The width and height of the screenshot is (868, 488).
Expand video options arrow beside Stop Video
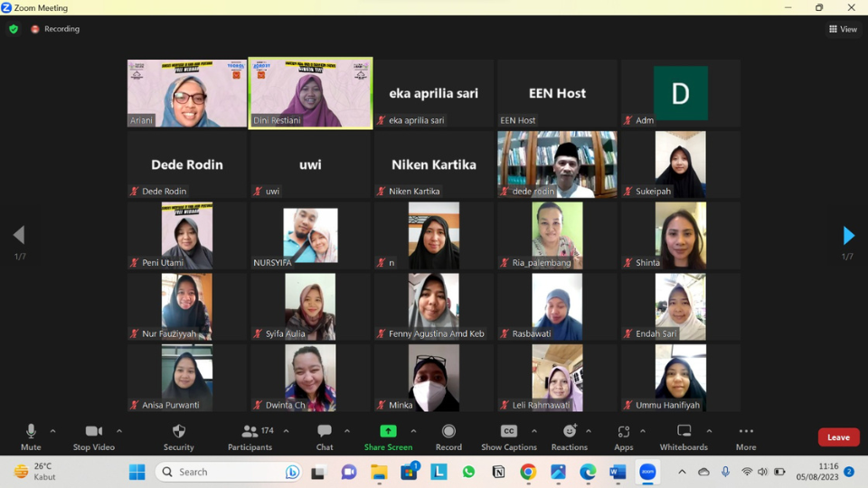click(119, 431)
